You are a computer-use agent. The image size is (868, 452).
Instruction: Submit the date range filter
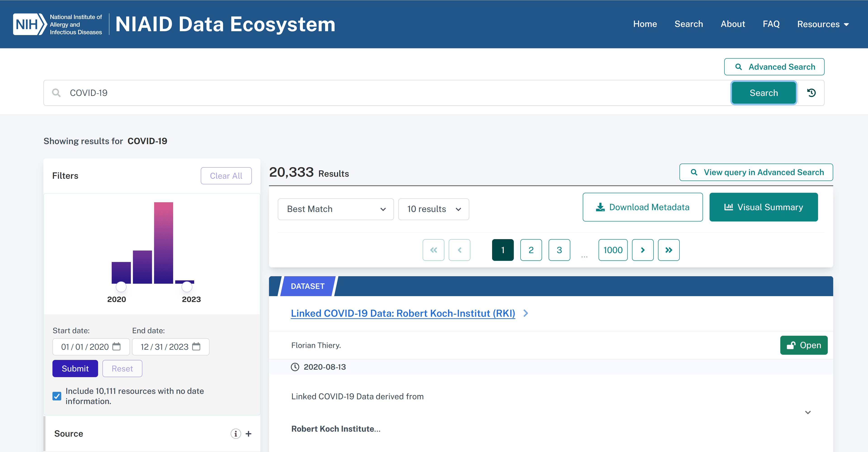(75, 368)
